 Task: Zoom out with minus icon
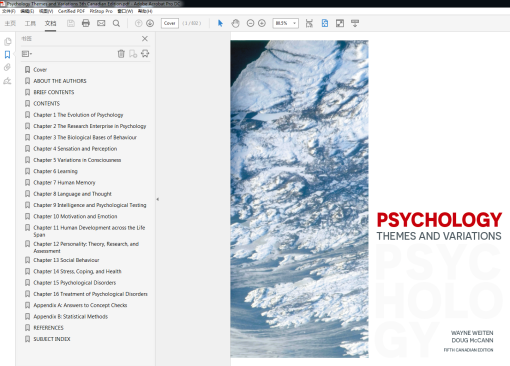(250, 23)
